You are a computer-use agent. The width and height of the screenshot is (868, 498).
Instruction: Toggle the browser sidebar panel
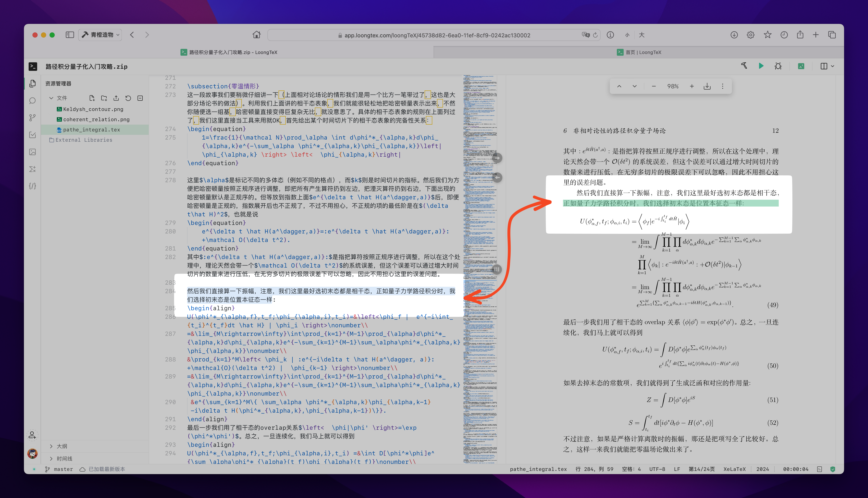coord(70,35)
